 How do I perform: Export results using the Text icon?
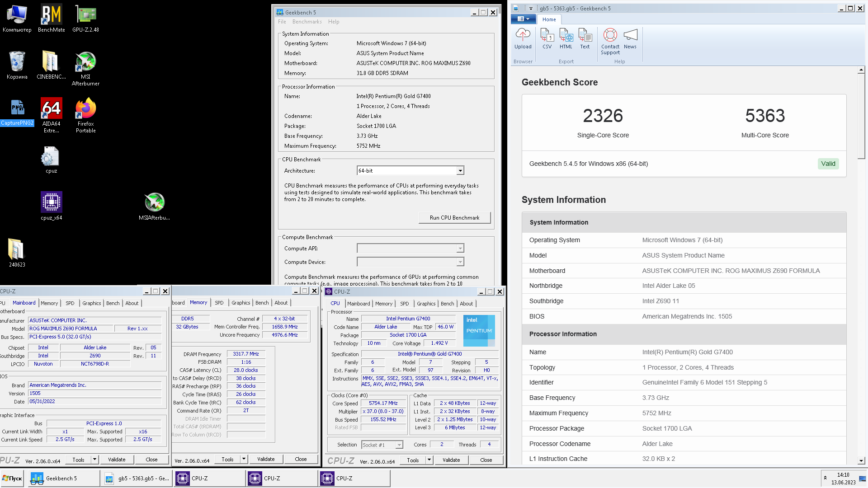(585, 39)
